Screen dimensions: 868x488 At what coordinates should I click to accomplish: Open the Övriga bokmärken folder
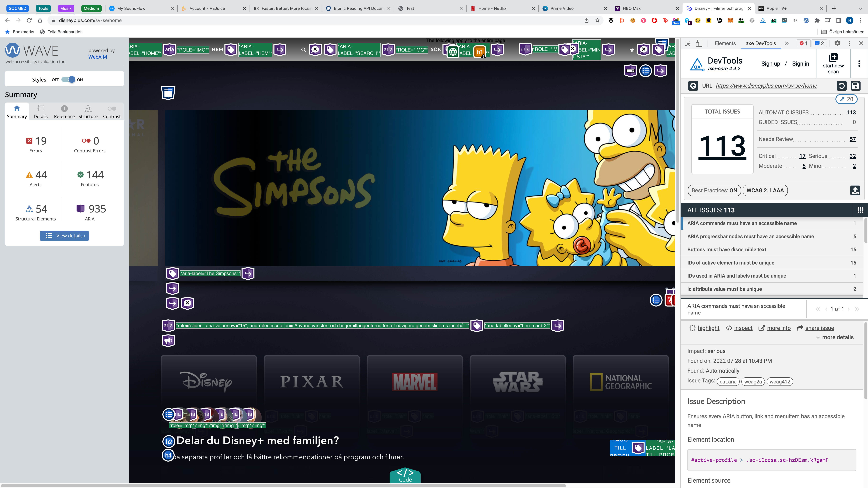843,32
